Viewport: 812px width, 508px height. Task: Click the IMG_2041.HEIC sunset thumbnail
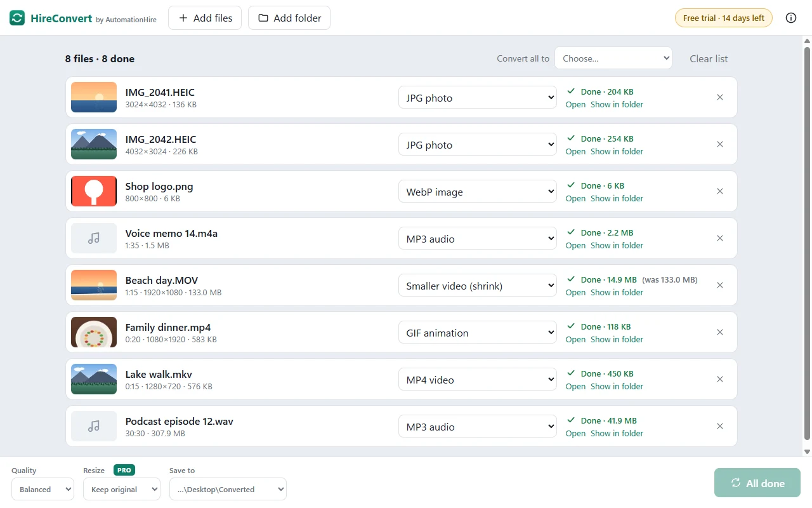(94, 97)
